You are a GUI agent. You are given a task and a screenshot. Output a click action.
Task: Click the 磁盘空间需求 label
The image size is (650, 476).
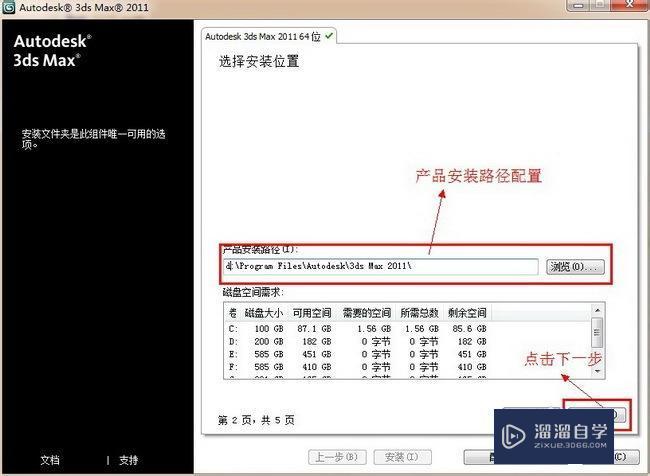[253, 292]
